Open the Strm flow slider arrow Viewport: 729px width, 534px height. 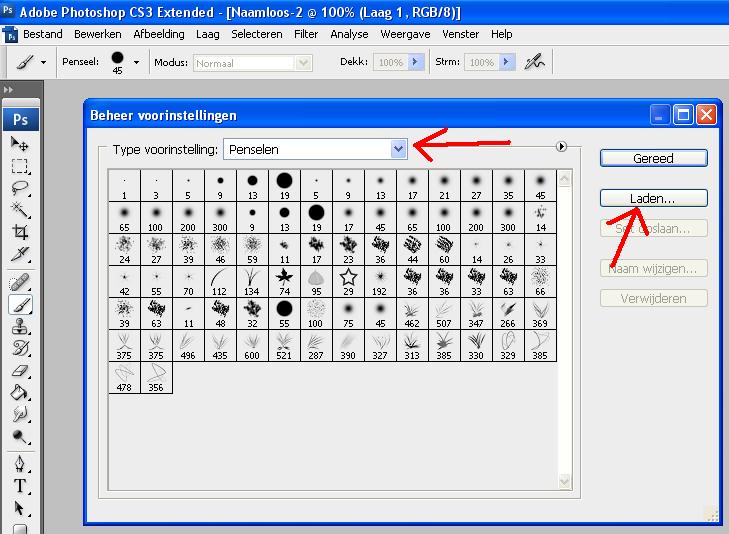(x=507, y=62)
